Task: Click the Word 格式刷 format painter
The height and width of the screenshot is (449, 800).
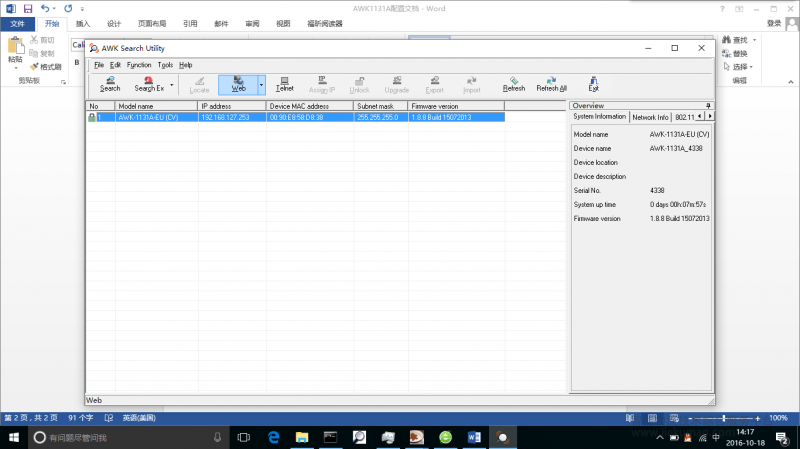Action: 45,67
